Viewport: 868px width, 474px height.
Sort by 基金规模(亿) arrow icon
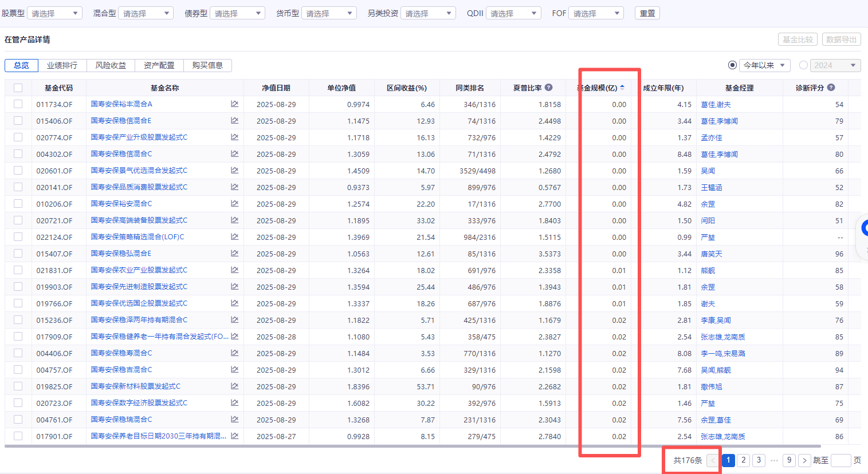click(622, 88)
